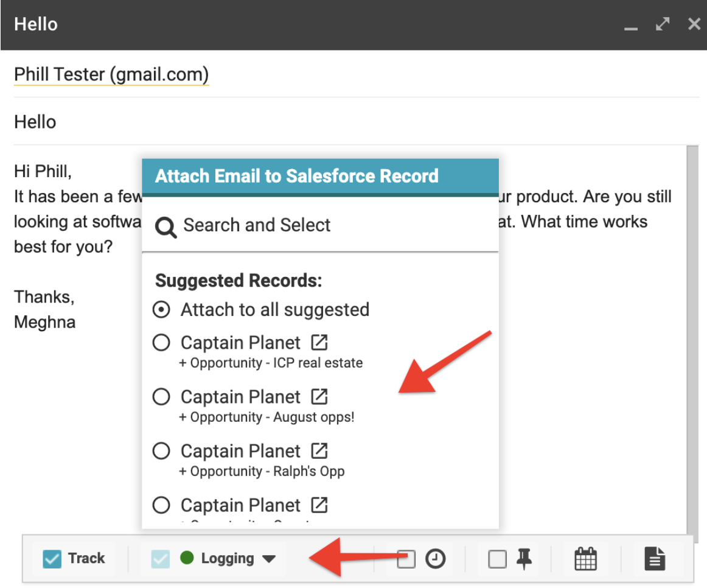Open link icon of last Captain Planet entry
Screen dimensions: 707x588
click(x=319, y=505)
